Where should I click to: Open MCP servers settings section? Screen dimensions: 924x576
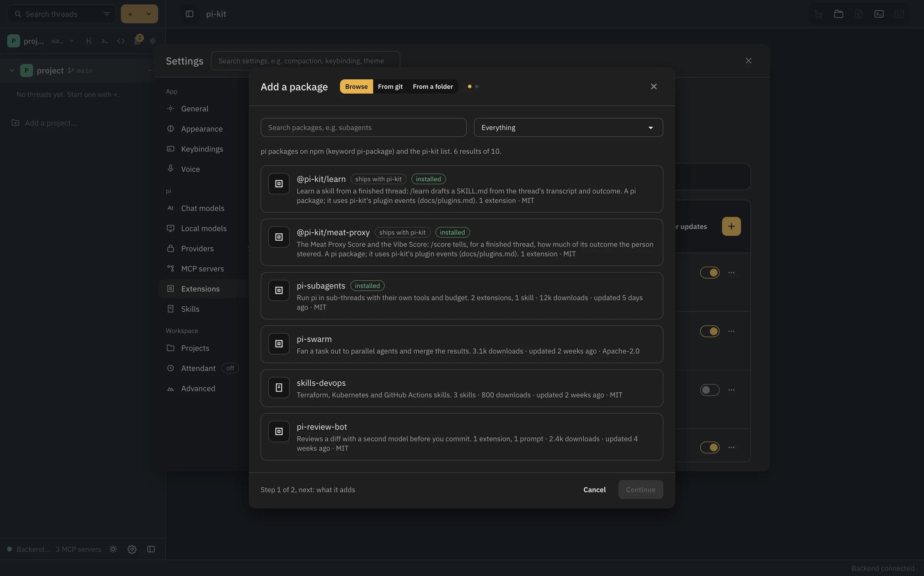tap(203, 269)
